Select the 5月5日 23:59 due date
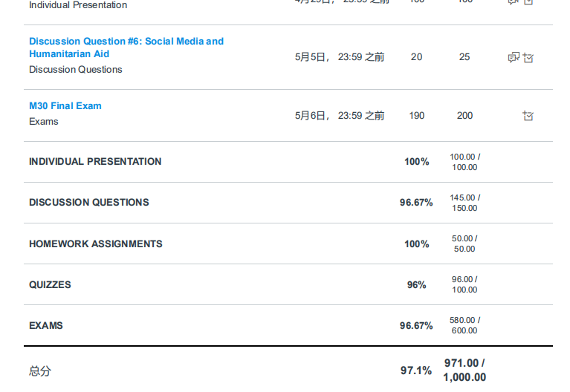Screen dimensions: 570x392 click(x=340, y=57)
